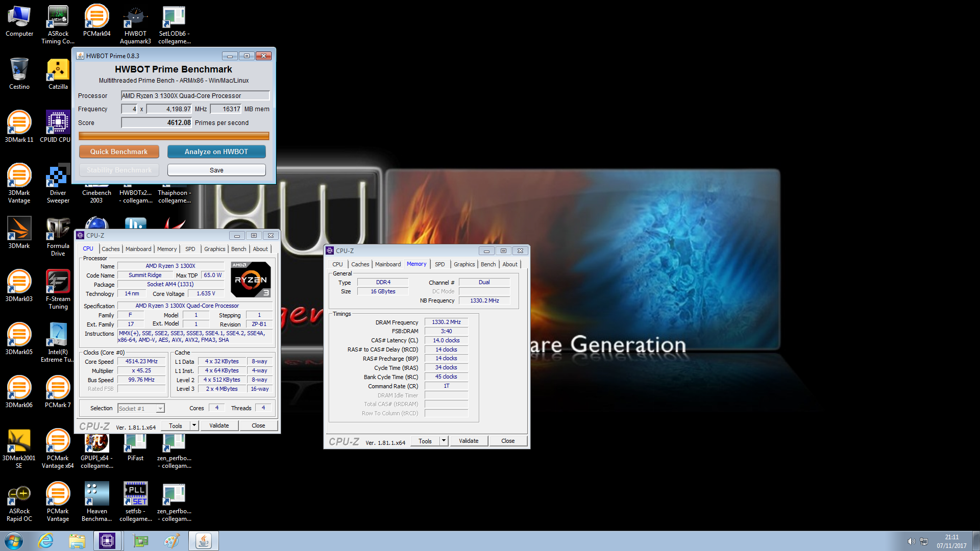
Task: Open About tab in left CPU-Z window
Action: [260, 249]
